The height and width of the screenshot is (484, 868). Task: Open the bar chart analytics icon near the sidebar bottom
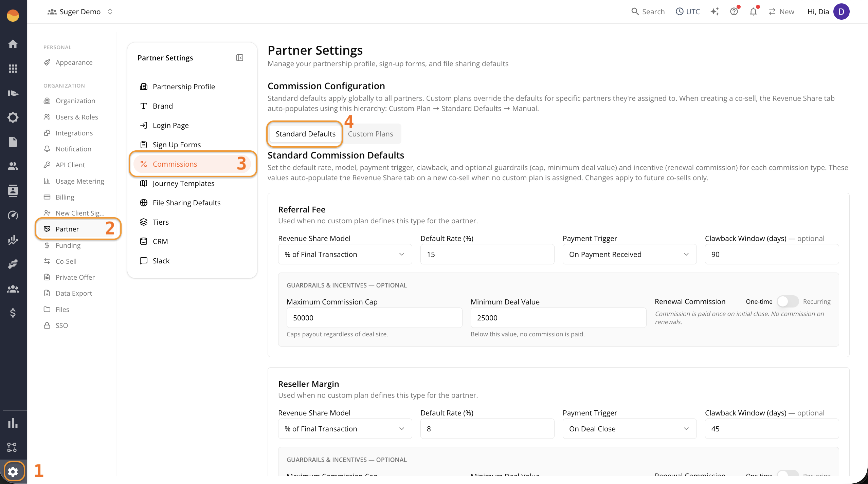pos(13,423)
